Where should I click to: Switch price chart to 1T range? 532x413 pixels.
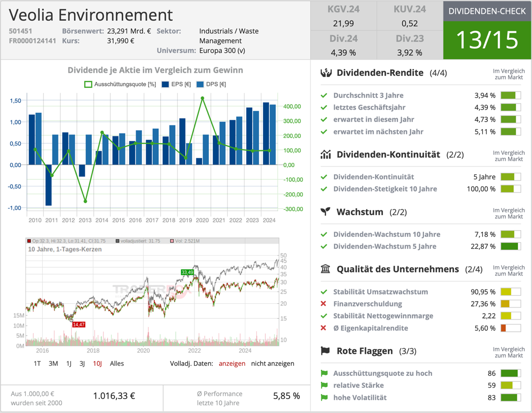[x=37, y=363]
